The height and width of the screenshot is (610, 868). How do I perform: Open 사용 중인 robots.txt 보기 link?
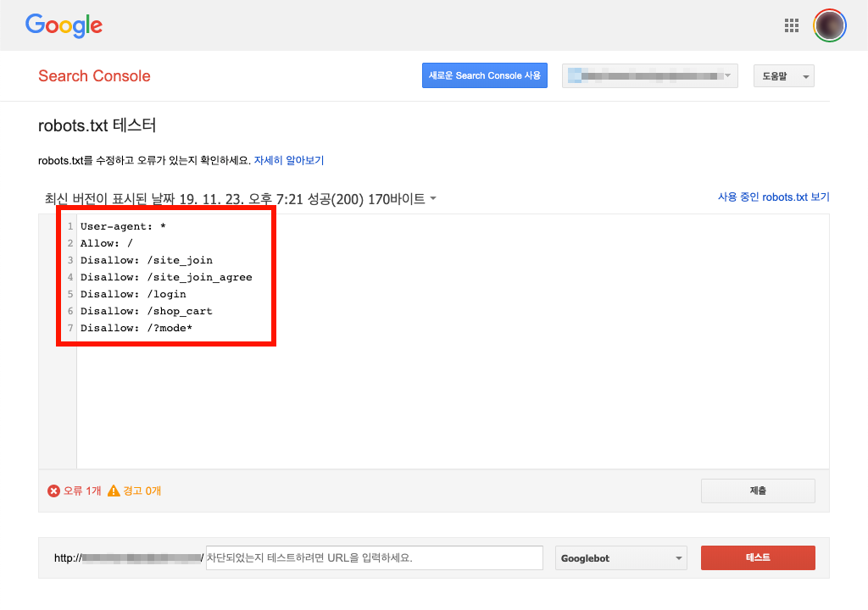point(773,197)
